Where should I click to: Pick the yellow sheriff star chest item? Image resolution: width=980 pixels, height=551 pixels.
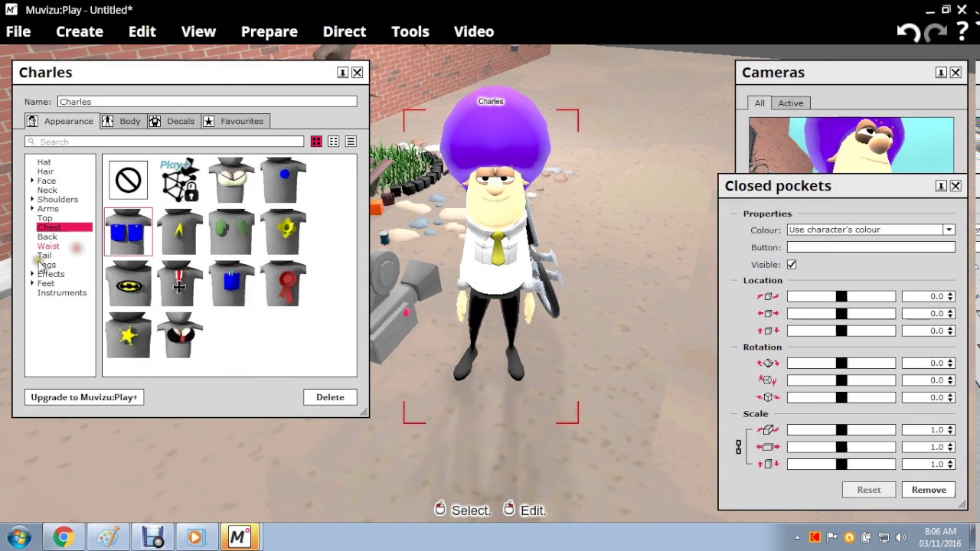[128, 335]
